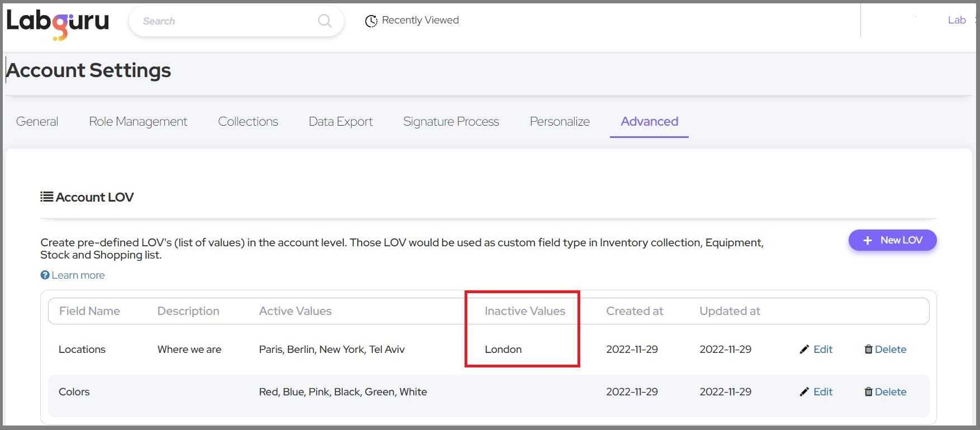The image size is (980, 430).
Task: Select the Signature Process tab
Action: pos(451,122)
